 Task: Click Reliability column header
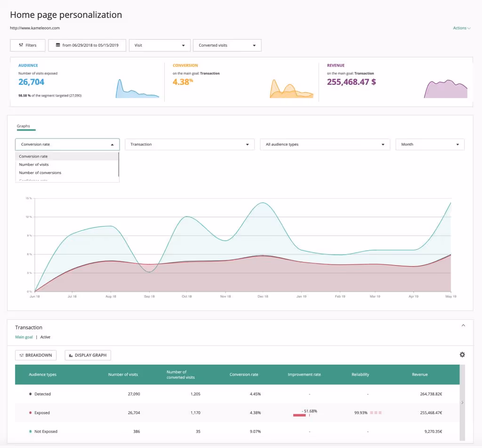pyautogui.click(x=360, y=375)
